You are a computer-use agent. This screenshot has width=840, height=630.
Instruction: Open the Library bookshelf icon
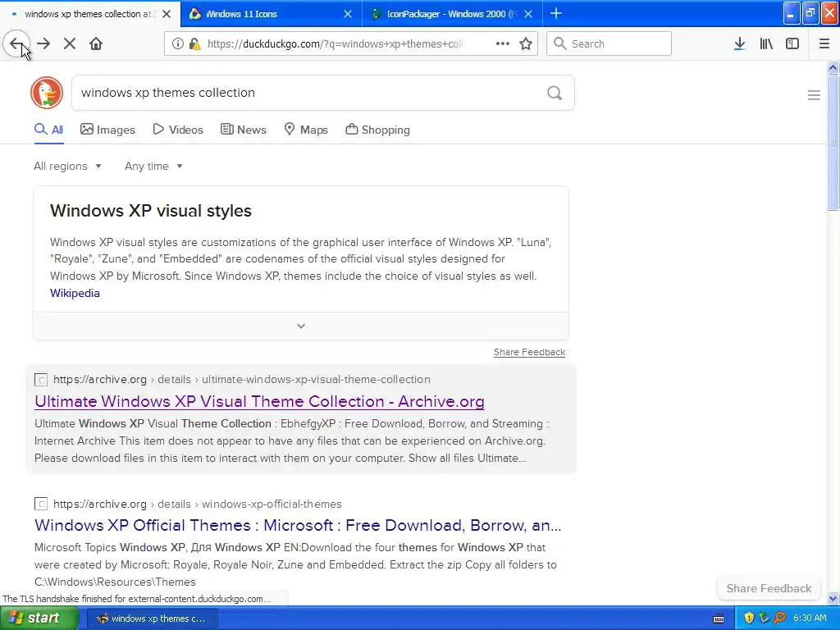[x=766, y=43]
